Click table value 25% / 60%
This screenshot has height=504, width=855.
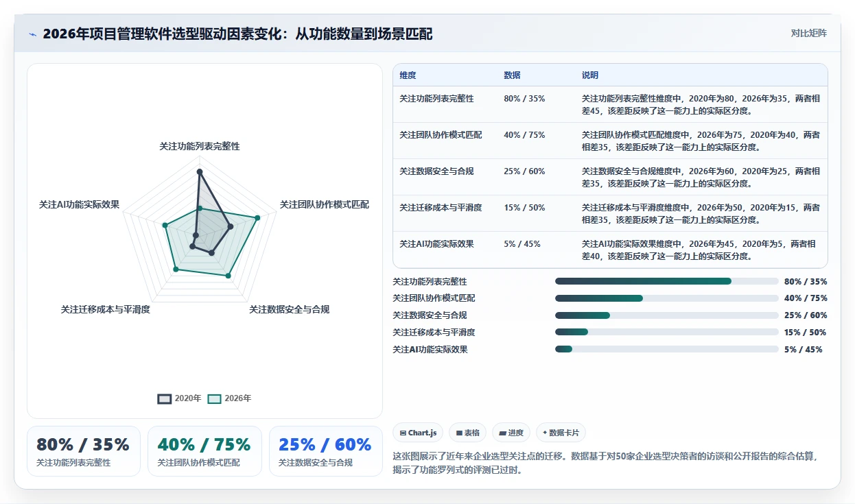coord(524,171)
